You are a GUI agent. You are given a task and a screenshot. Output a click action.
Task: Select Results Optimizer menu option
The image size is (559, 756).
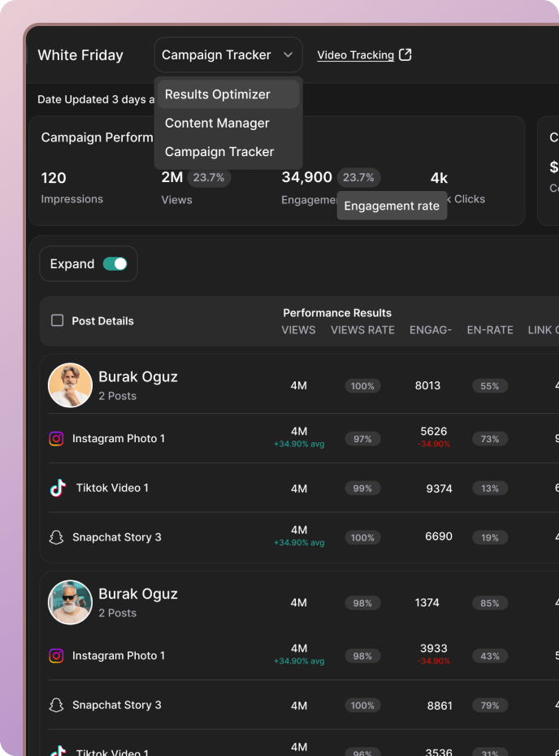[x=228, y=94]
